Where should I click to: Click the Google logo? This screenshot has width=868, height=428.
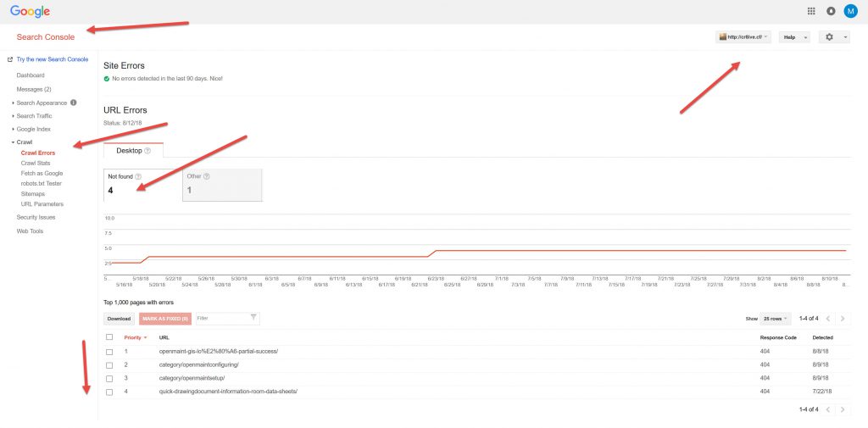30,12
